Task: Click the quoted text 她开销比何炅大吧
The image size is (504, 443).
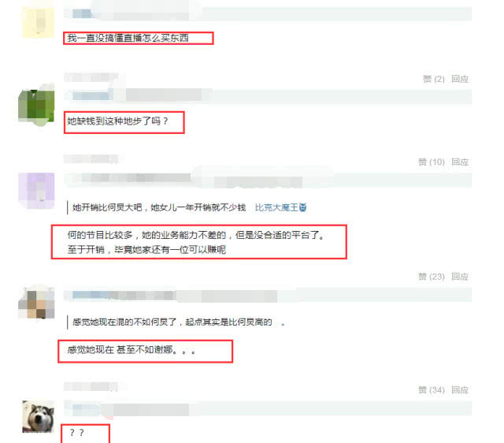Action: (x=107, y=207)
